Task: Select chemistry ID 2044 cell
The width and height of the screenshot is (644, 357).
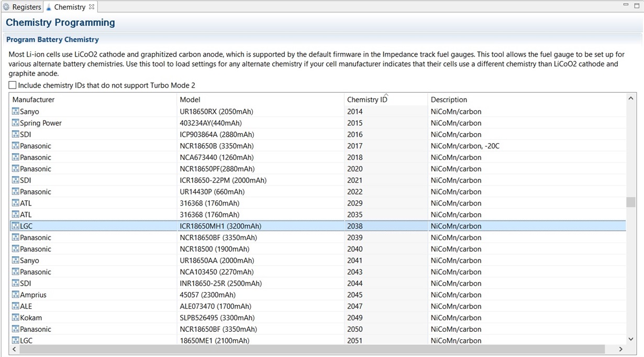Action: [355, 284]
